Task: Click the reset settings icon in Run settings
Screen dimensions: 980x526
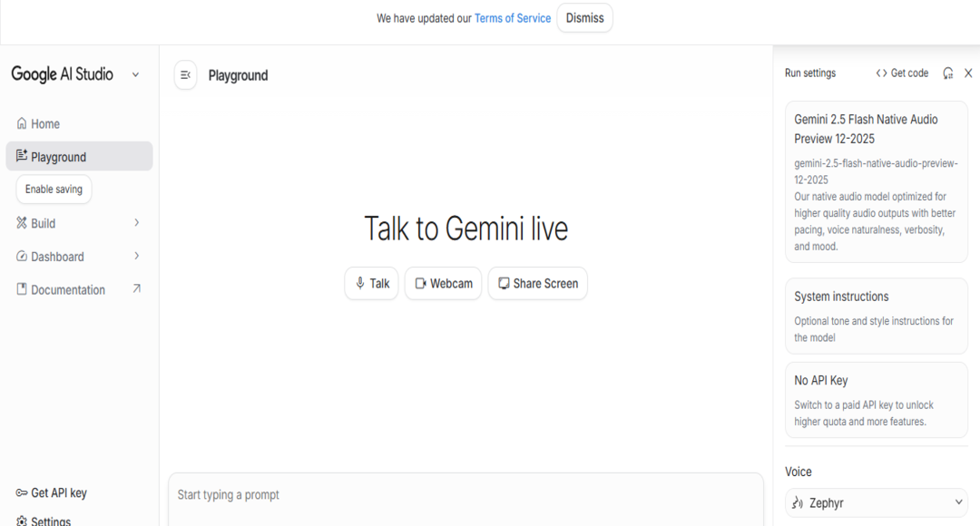Action: (x=948, y=73)
